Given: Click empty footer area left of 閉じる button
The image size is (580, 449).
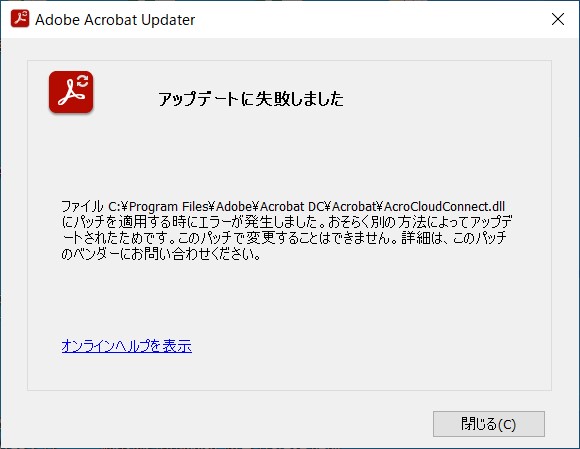Looking at the screenshot, I should [222, 424].
